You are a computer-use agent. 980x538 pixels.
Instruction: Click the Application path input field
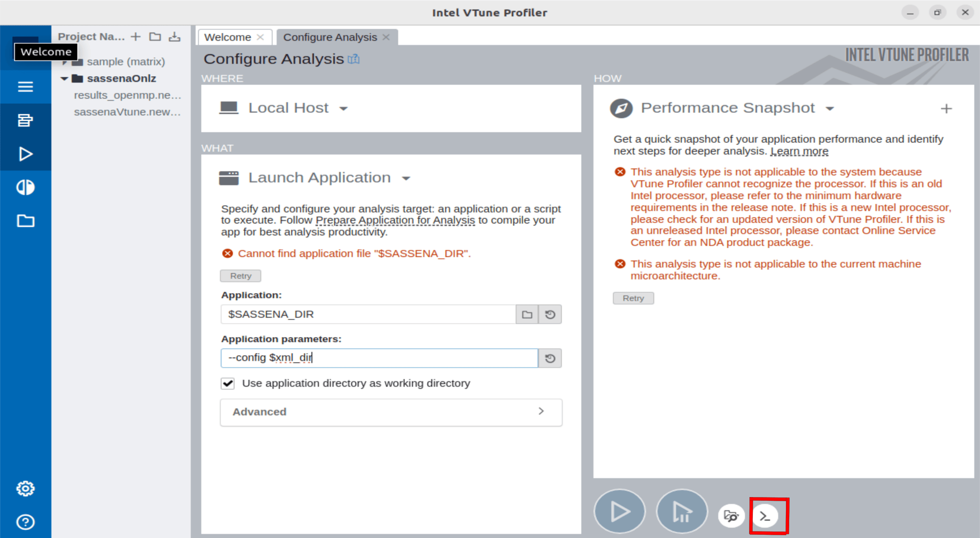368,314
